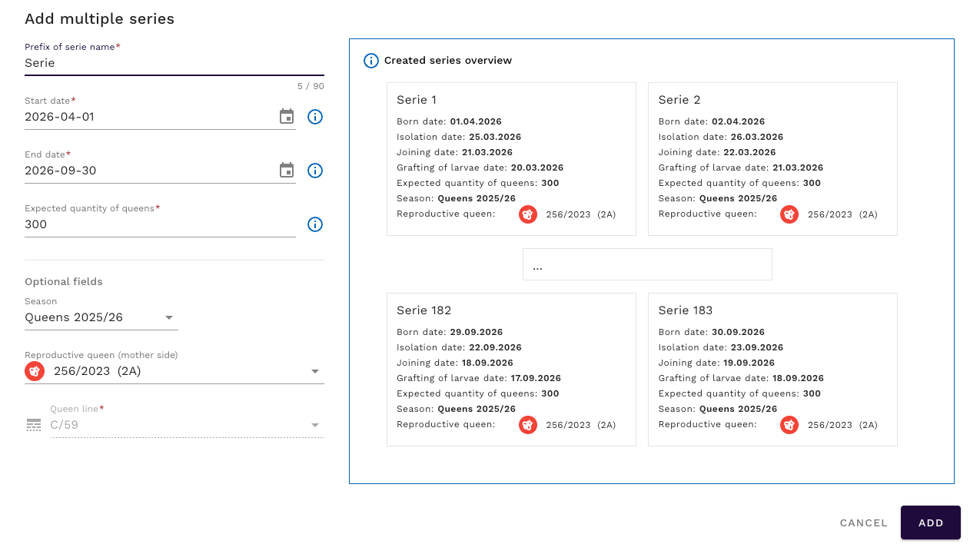The height and width of the screenshot is (554, 980).
Task: Click info icon next to End date
Action: (315, 171)
